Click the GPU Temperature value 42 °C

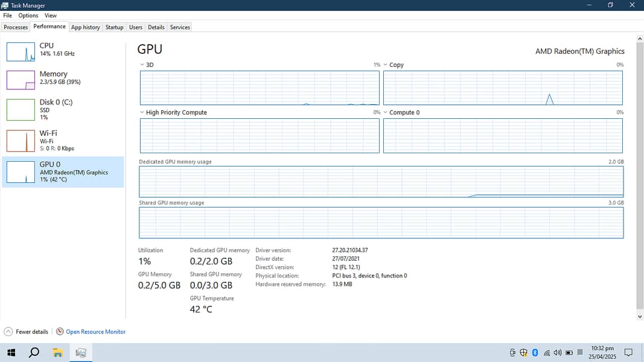click(x=201, y=310)
